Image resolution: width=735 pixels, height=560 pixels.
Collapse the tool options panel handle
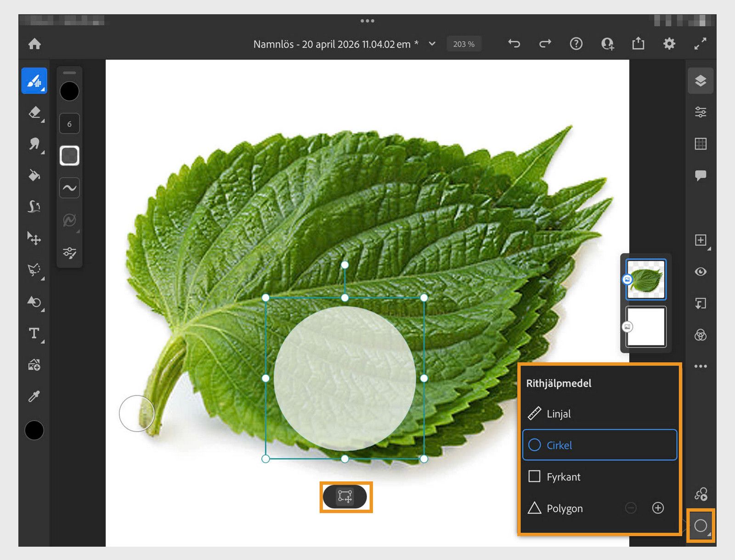pos(69,73)
